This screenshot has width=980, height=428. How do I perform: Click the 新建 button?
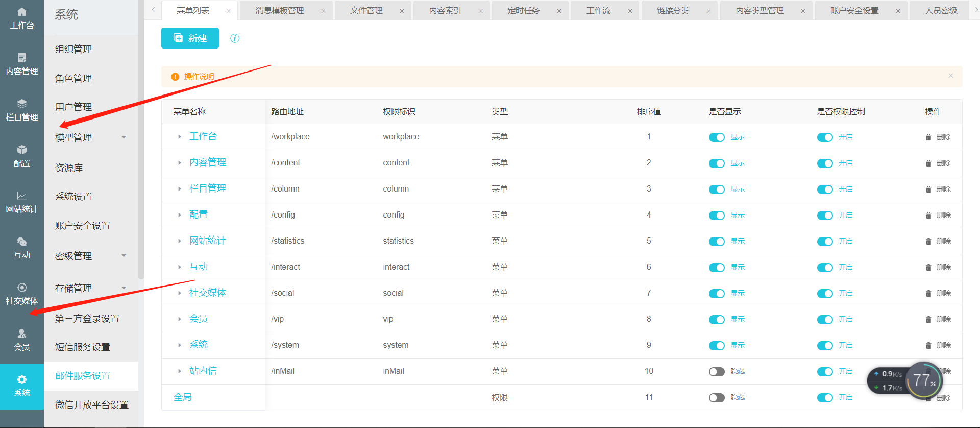190,38
